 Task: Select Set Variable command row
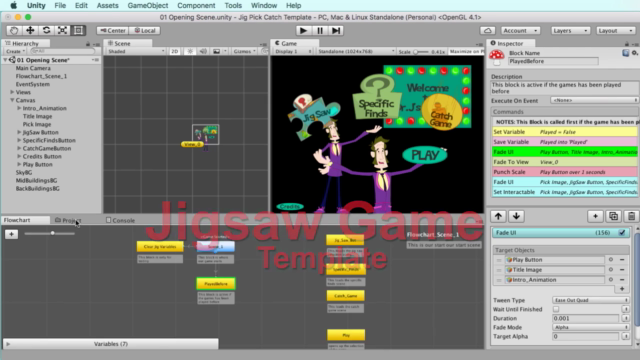coord(564,132)
